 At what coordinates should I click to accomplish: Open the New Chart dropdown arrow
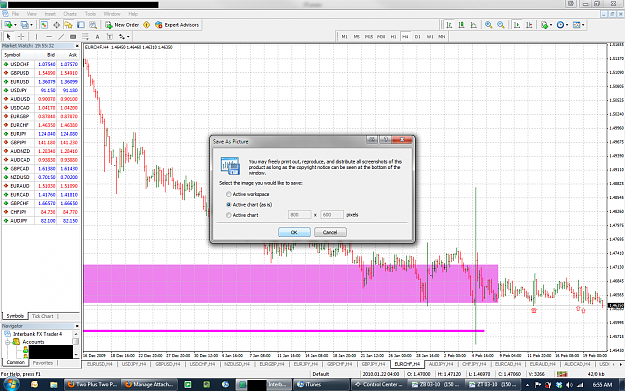click(15, 25)
